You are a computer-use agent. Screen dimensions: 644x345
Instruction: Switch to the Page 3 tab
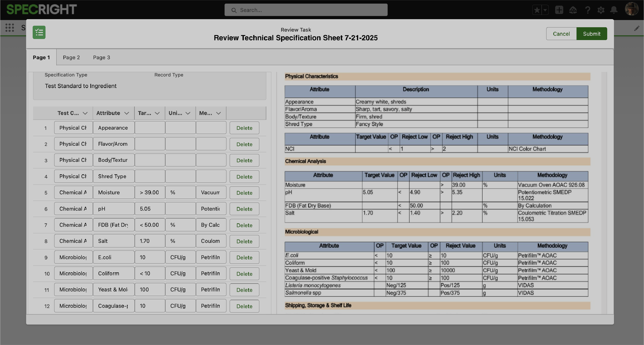(101, 57)
